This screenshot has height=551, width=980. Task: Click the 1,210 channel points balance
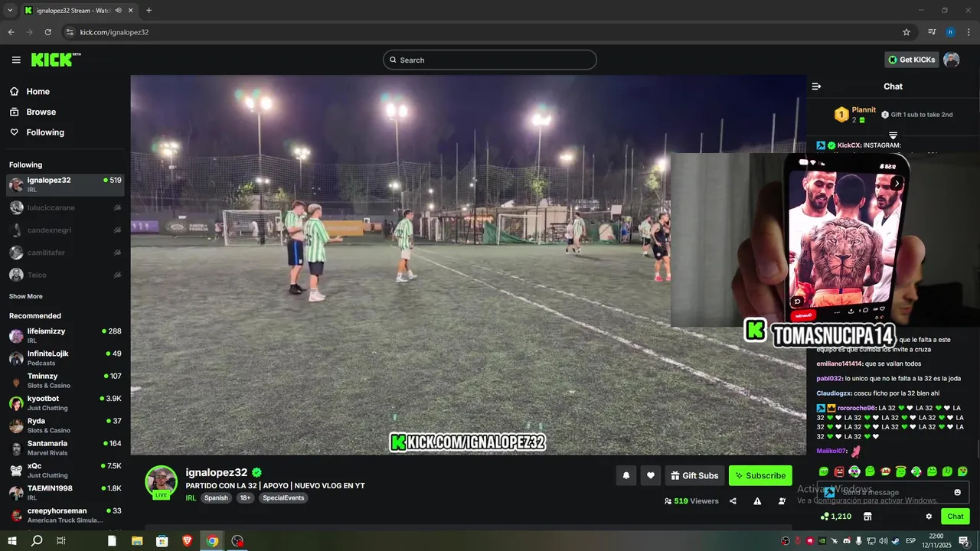pos(835,517)
